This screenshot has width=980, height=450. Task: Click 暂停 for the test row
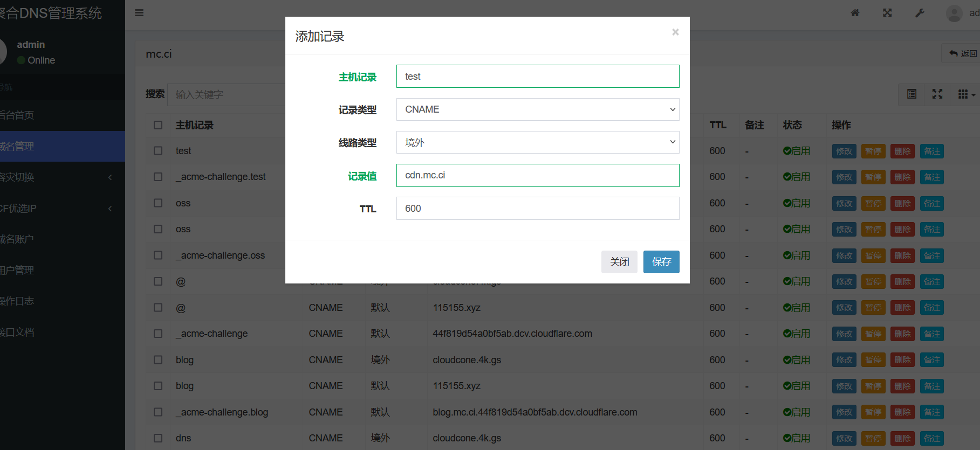873,151
